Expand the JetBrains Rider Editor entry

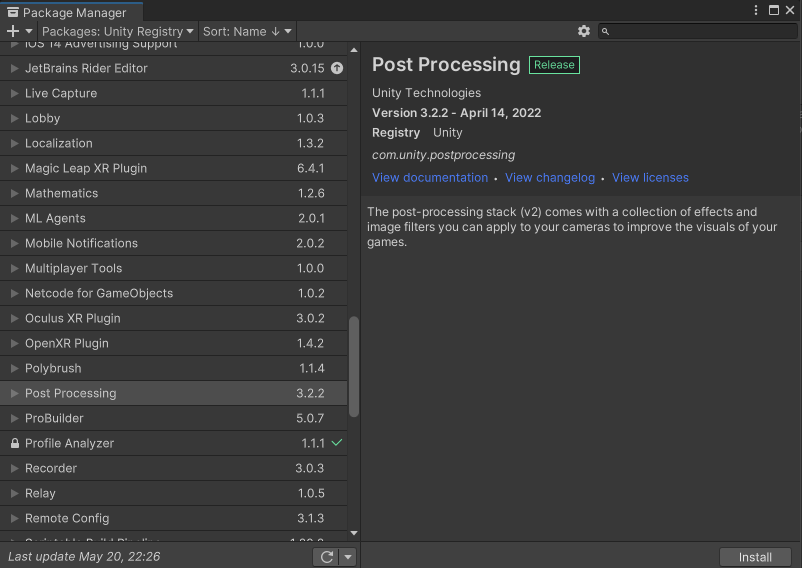(14, 68)
